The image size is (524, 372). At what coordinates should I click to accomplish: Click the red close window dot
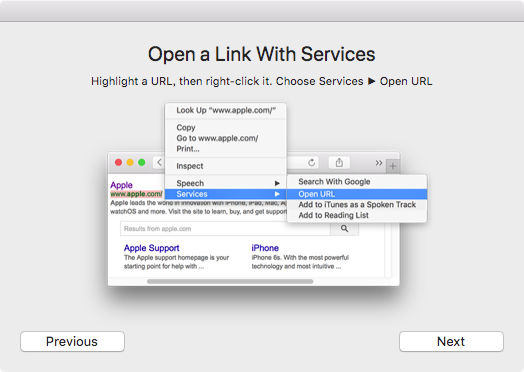coord(118,162)
